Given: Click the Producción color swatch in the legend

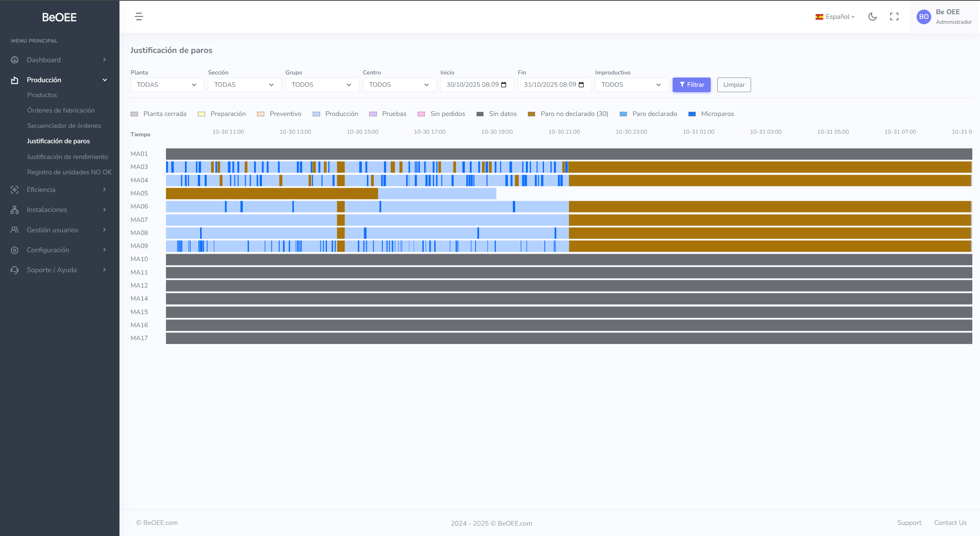Looking at the screenshot, I should tap(316, 114).
